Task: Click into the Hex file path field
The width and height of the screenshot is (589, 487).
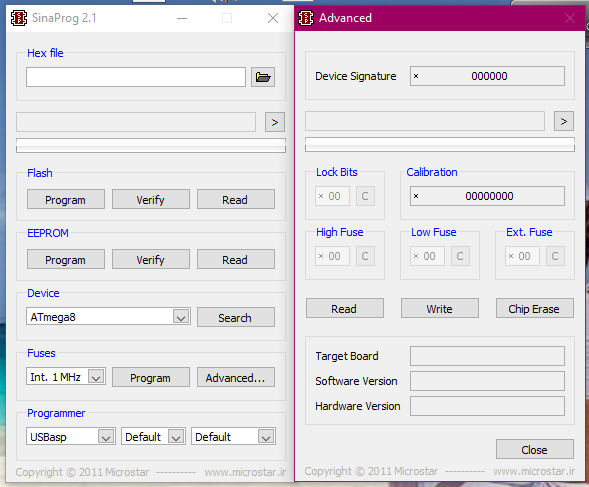Action: coord(136,77)
